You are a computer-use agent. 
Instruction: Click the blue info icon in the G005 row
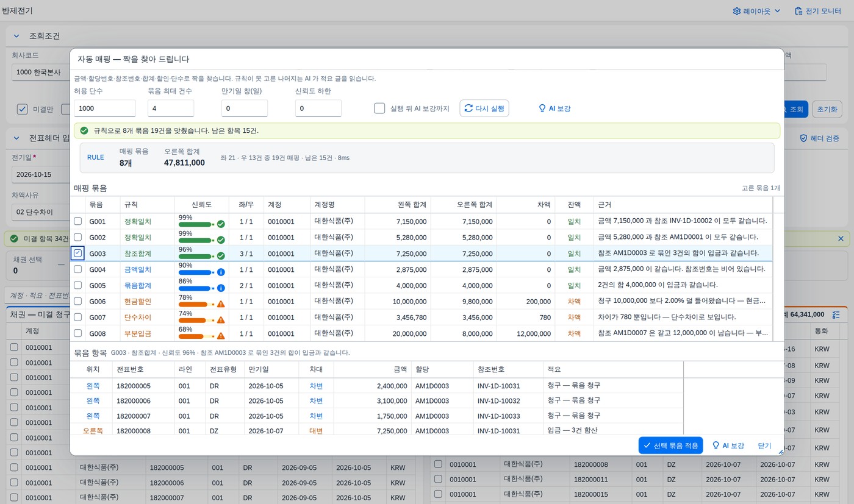(x=221, y=288)
